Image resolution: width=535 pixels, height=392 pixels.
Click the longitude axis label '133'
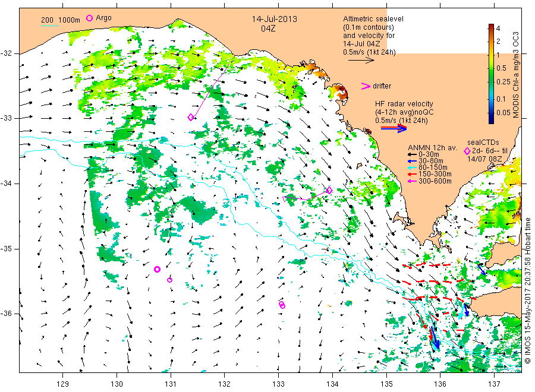[x=278, y=384]
